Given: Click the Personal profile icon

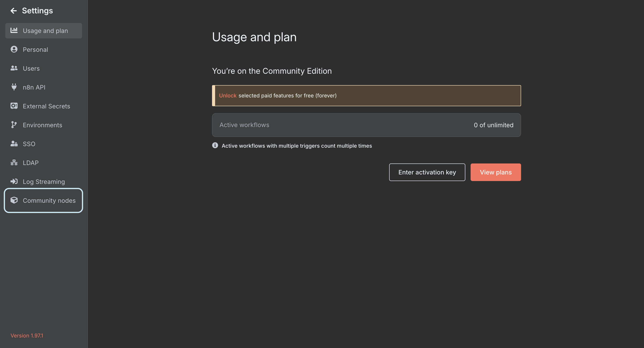Looking at the screenshot, I should click(x=14, y=49).
